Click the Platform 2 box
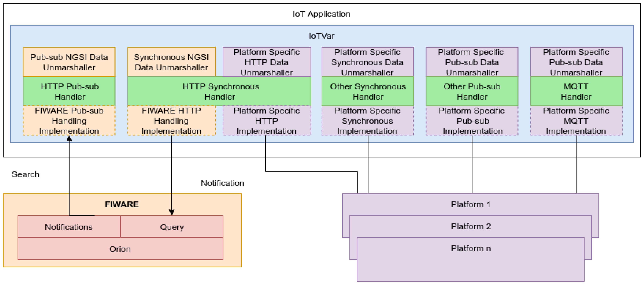 click(470, 226)
